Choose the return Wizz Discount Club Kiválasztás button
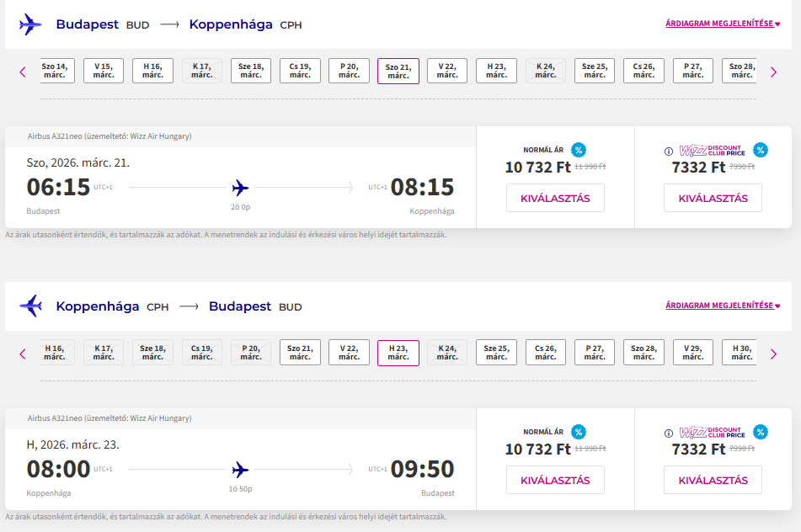Image resolution: width=801 pixels, height=532 pixels. (713, 480)
